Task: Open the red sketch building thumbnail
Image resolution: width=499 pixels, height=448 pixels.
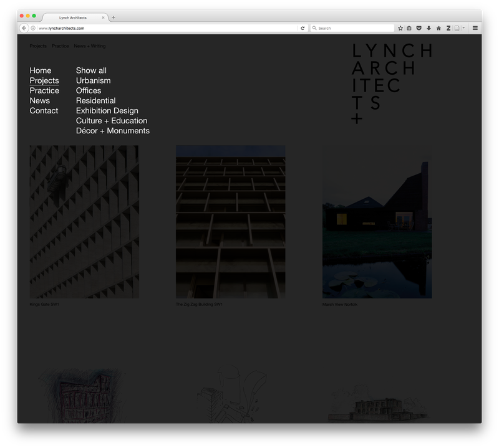Action: coord(84,395)
